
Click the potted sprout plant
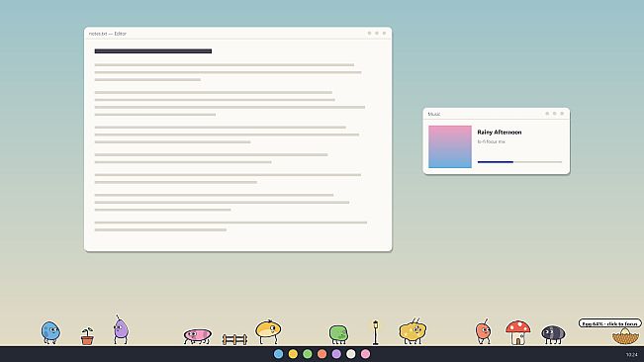(x=87, y=336)
